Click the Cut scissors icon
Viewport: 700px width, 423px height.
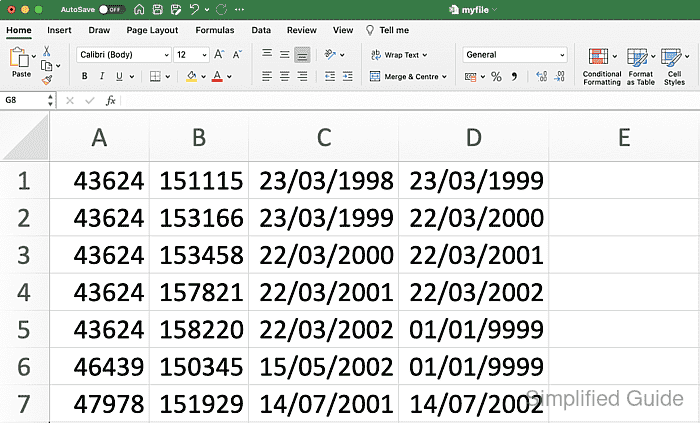[x=46, y=51]
